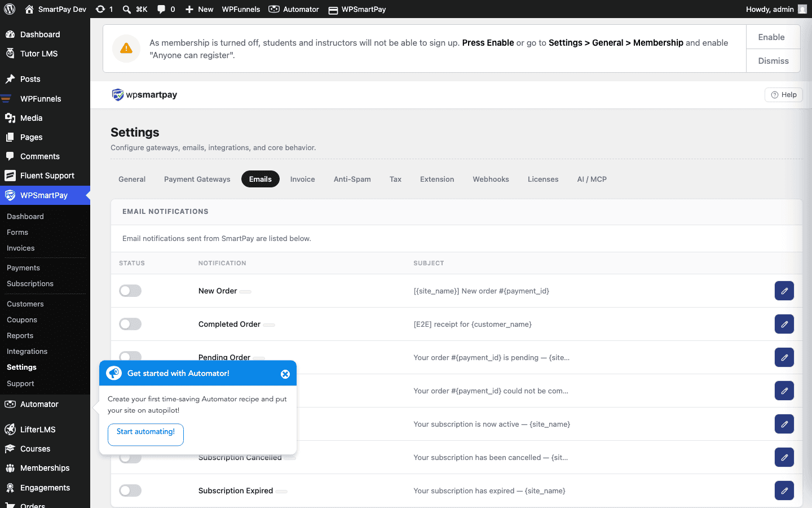Open WPSmartPay from the admin bar

(x=357, y=9)
